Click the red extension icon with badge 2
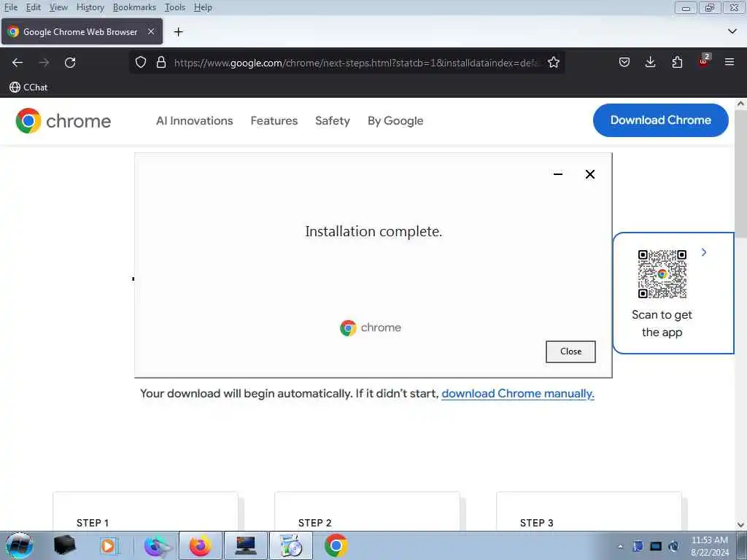Viewport: 747px width, 560px height. click(x=704, y=61)
